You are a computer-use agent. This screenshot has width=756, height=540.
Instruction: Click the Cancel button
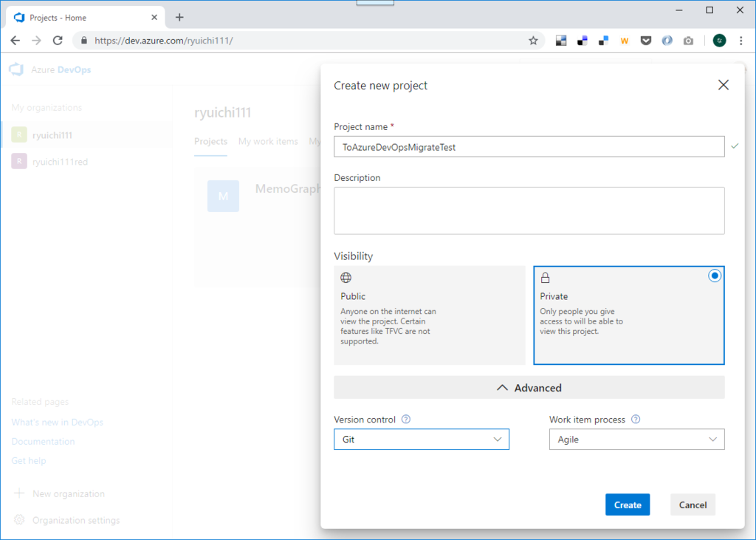click(693, 505)
